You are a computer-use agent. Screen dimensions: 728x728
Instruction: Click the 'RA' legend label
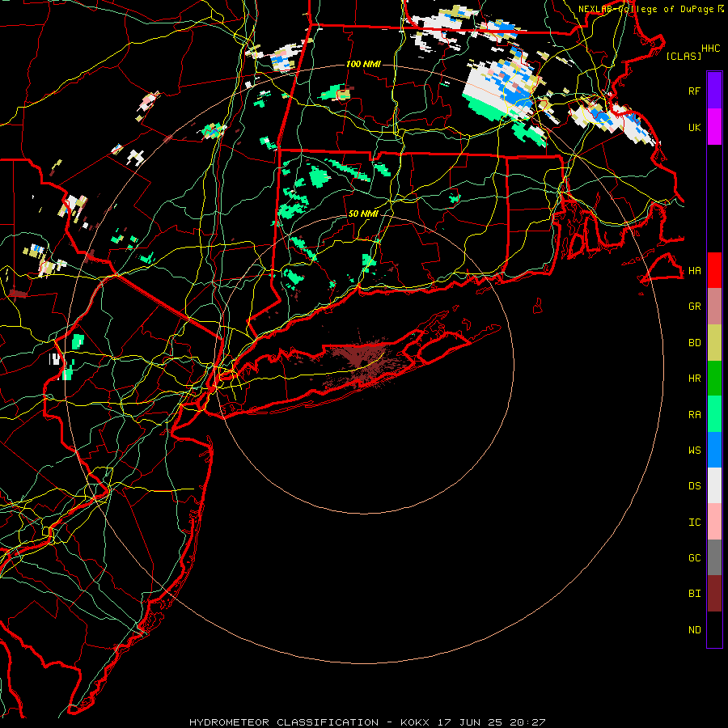pyautogui.click(x=694, y=415)
